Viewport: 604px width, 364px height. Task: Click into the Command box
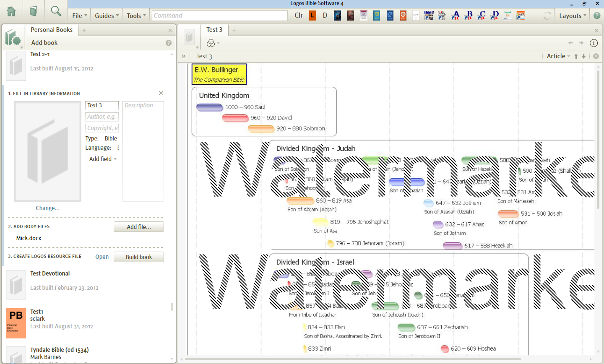[x=219, y=16]
